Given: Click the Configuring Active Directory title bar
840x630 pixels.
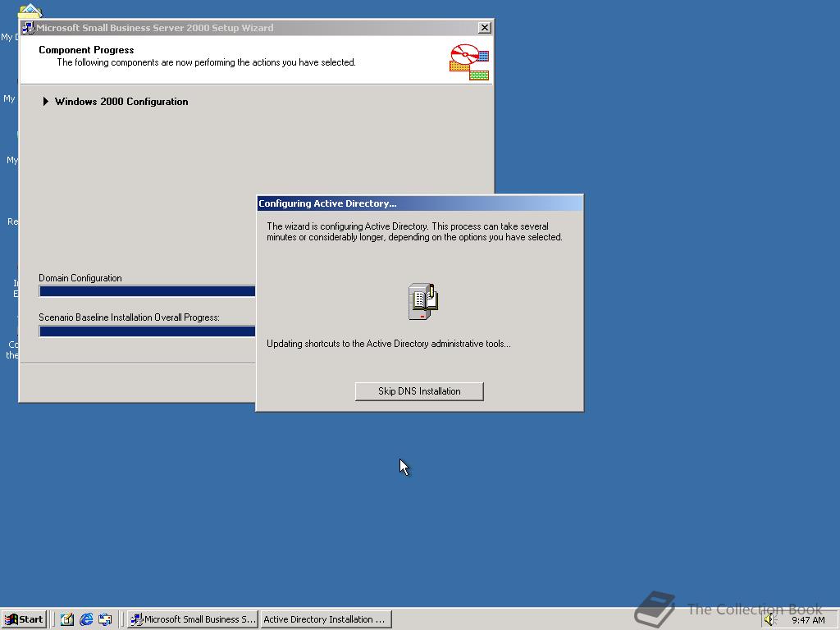Looking at the screenshot, I should [x=419, y=203].
